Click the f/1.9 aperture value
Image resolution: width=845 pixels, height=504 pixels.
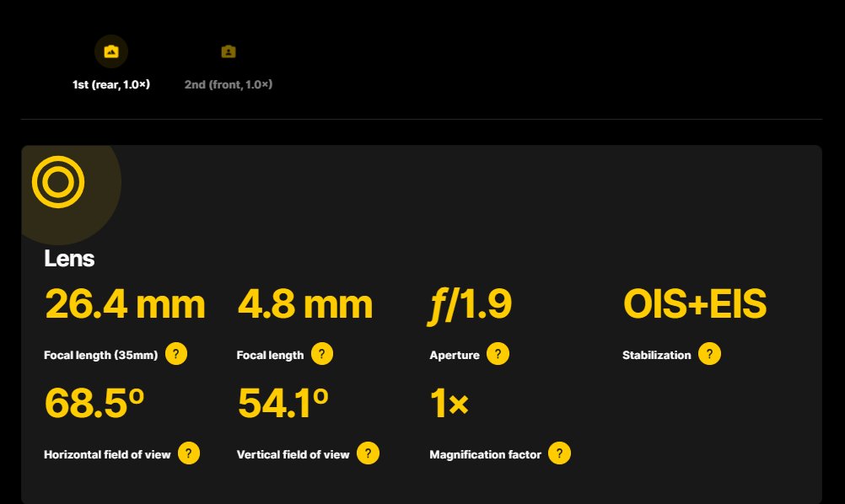point(470,305)
